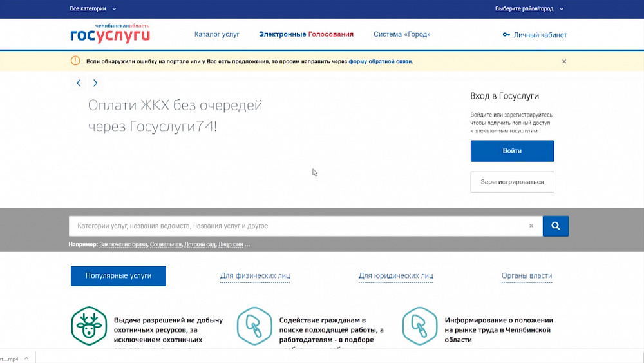Go to previous banner slide
The image size is (644, 363).
pos(79,83)
